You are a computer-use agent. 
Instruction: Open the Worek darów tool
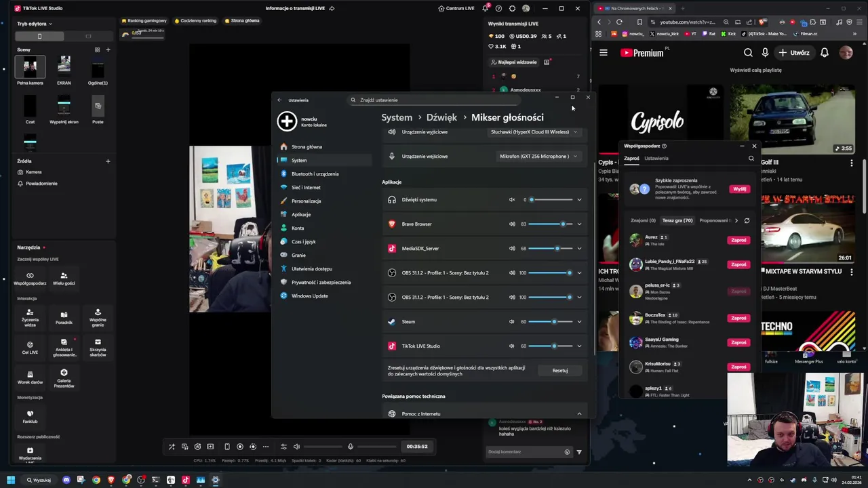click(x=30, y=377)
